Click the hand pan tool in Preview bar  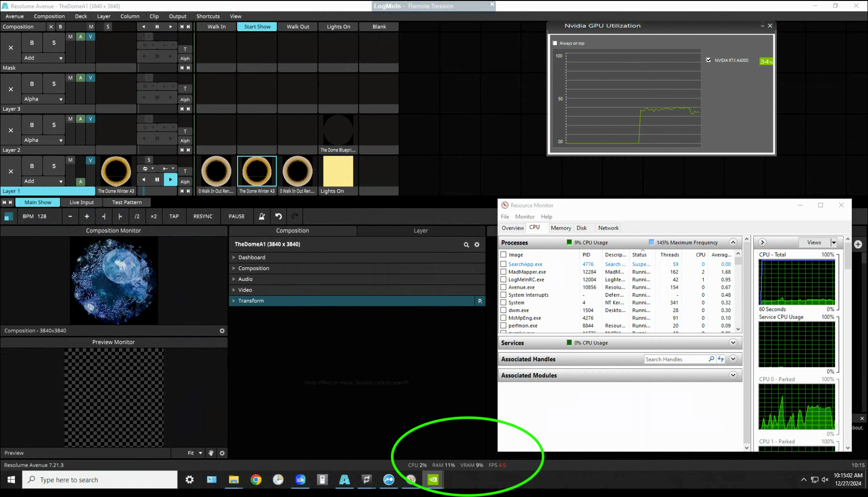pyautogui.click(x=211, y=453)
